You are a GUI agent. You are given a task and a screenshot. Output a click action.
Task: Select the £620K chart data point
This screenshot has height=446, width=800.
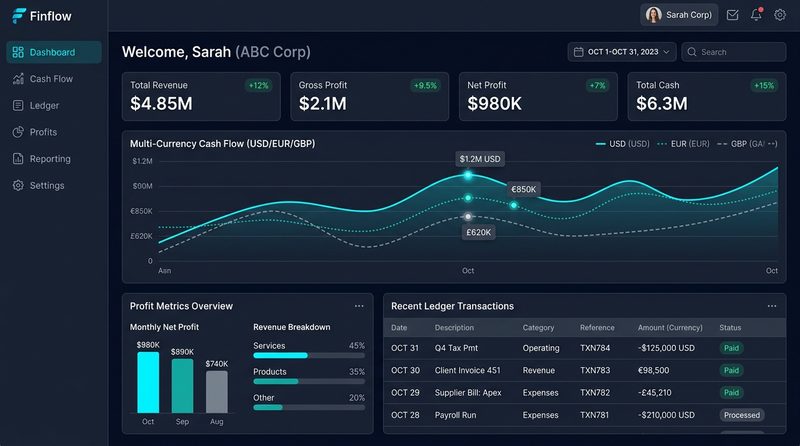point(468,216)
